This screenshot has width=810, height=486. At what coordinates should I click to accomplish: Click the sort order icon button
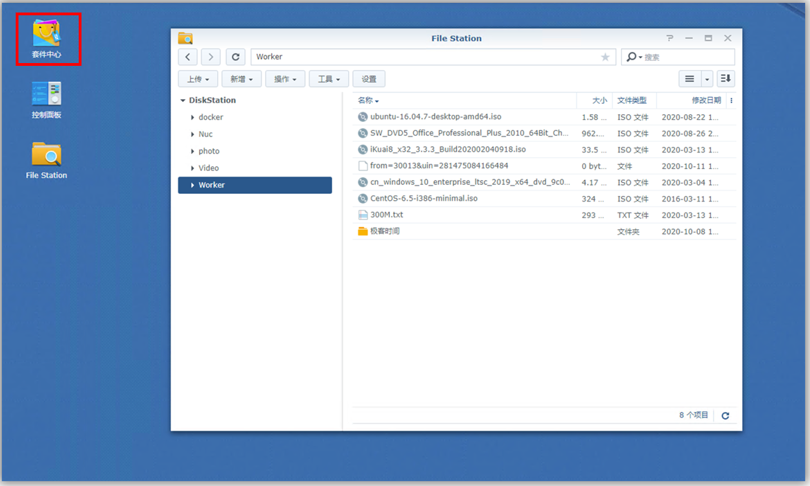[x=726, y=79]
